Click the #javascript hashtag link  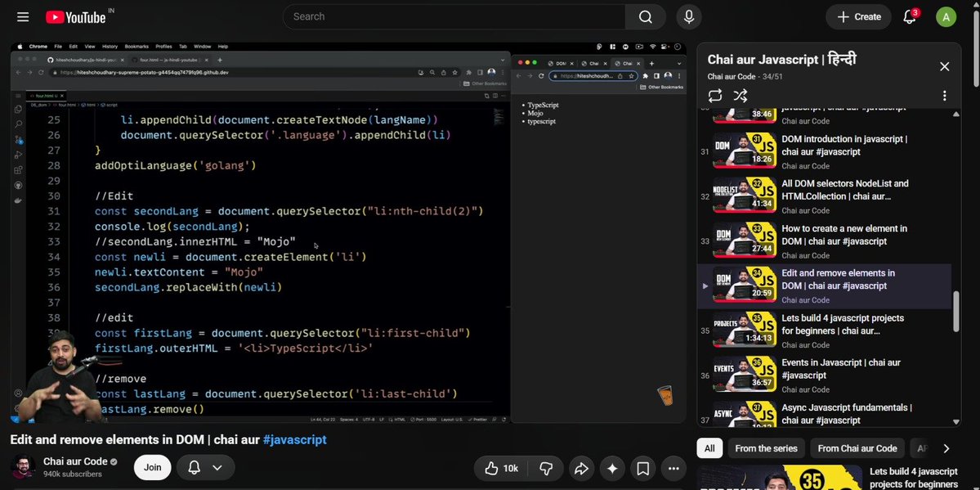[294, 440]
